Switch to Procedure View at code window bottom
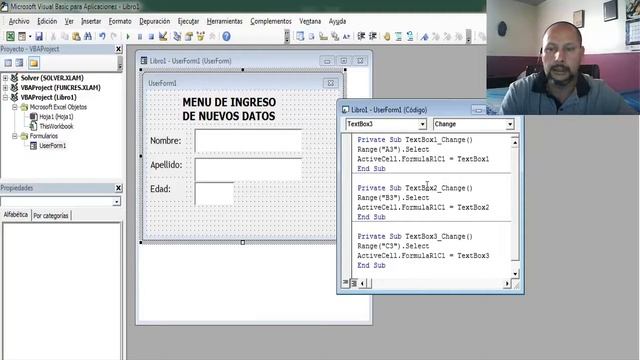Screen dimensions: 640x360 click(345, 283)
